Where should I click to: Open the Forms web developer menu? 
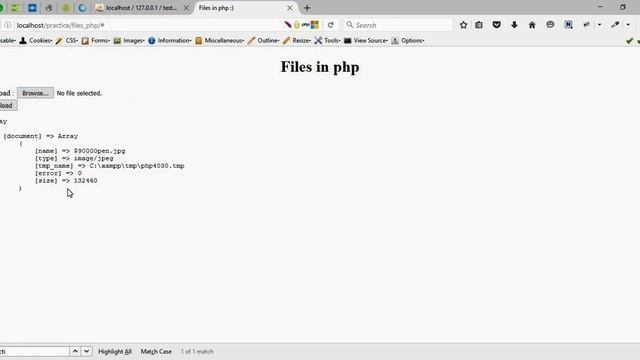point(96,40)
